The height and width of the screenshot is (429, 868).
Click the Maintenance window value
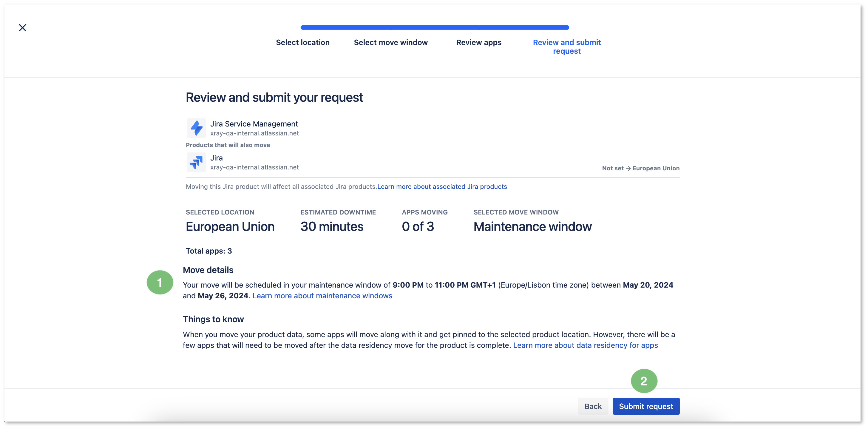(x=532, y=227)
